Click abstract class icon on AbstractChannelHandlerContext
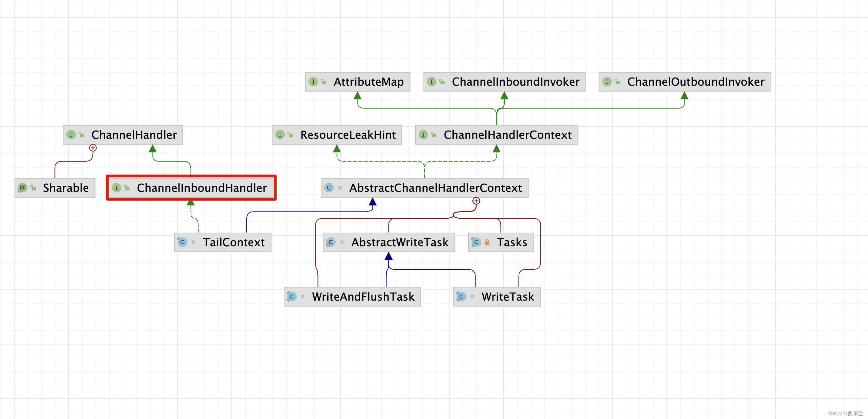The height and width of the screenshot is (419, 868). 329,188
